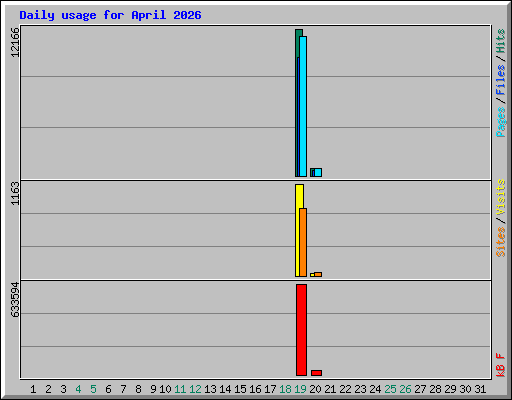Click green day label 26
Image resolution: width=512 pixels, height=400 pixels.
click(405, 389)
